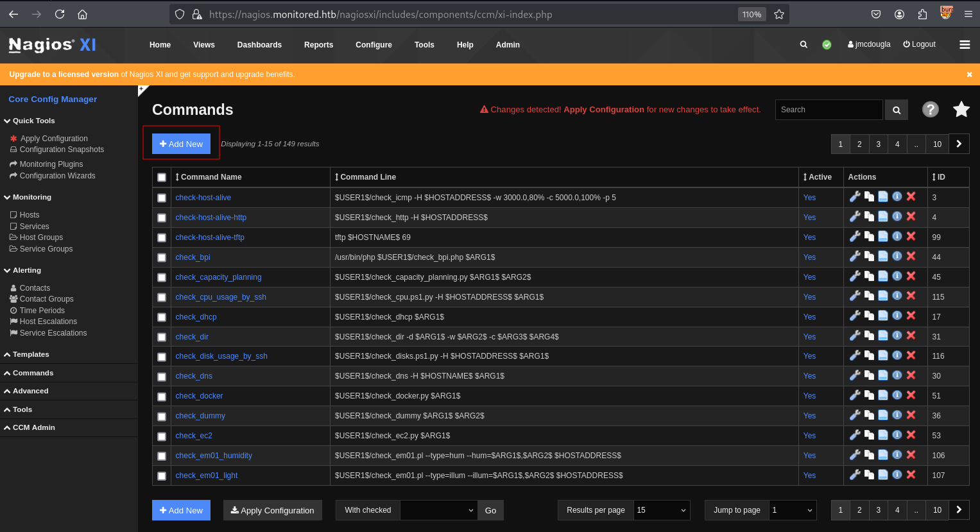Open the Tools menu in top navigation
The height and width of the screenshot is (532, 980).
424,45
